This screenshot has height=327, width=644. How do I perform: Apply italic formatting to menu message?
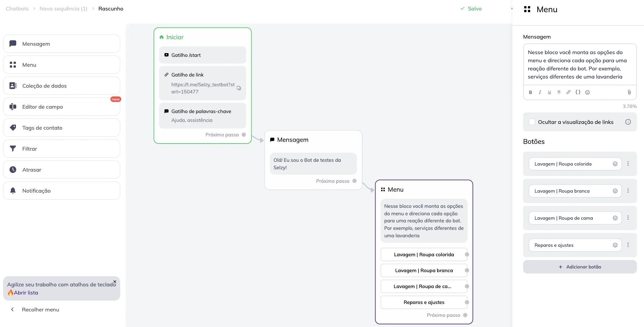coord(540,92)
